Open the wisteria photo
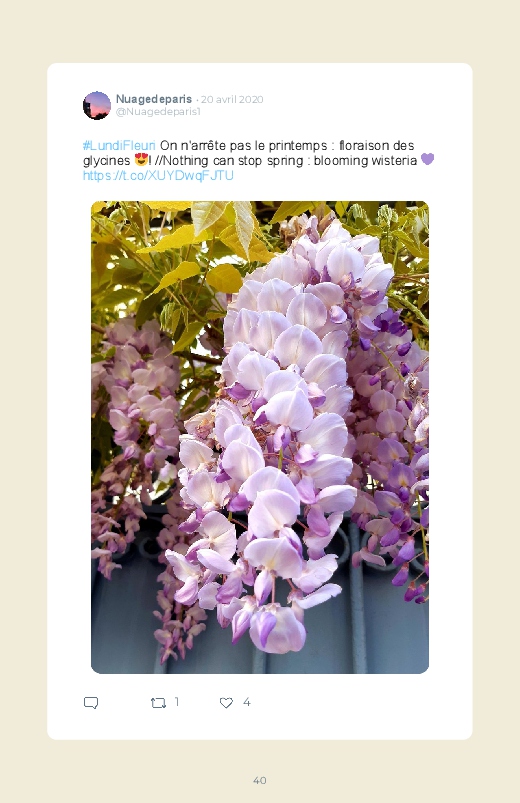520x803 pixels. click(x=260, y=437)
